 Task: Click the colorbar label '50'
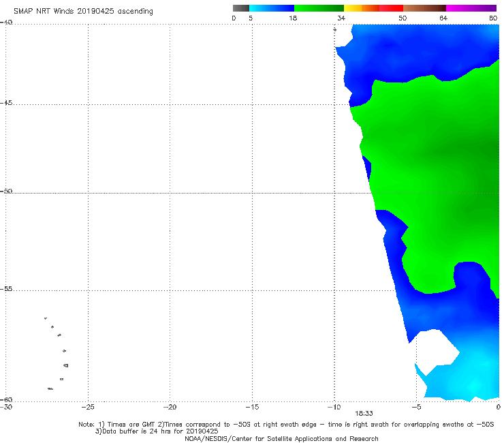403,18
